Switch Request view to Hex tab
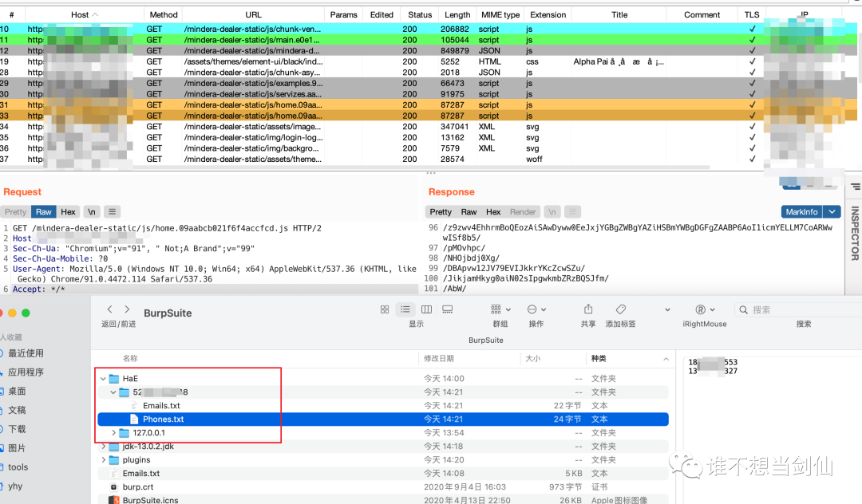The height and width of the screenshot is (504, 862). [x=68, y=212]
